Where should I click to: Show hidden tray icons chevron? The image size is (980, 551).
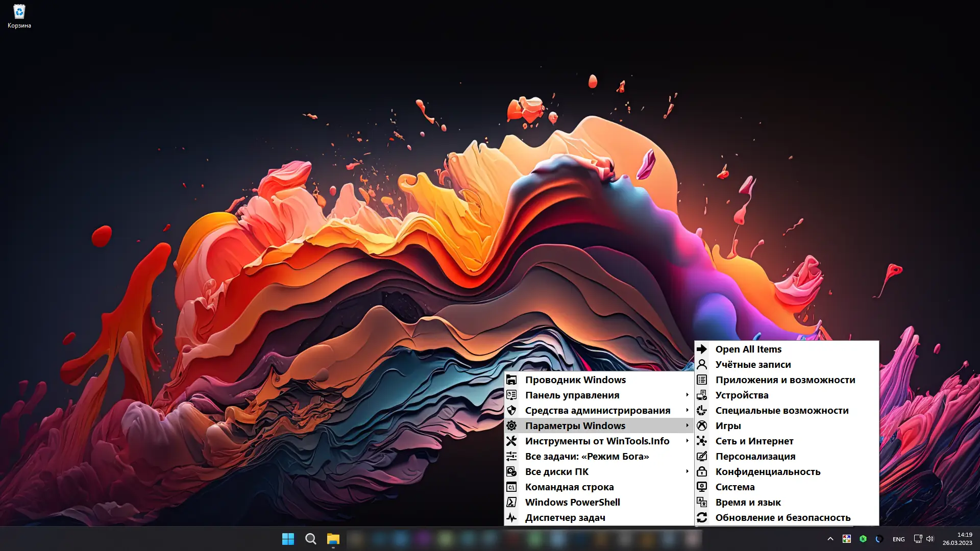(830, 539)
